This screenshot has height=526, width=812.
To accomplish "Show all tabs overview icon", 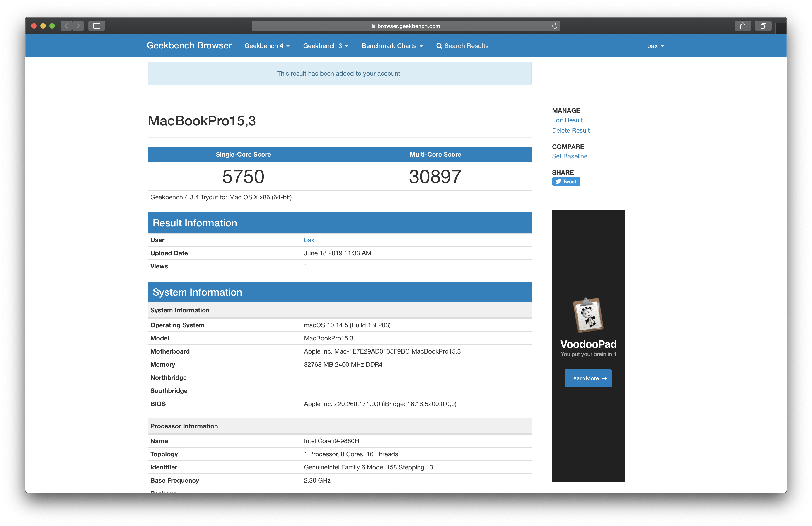I will coord(763,26).
